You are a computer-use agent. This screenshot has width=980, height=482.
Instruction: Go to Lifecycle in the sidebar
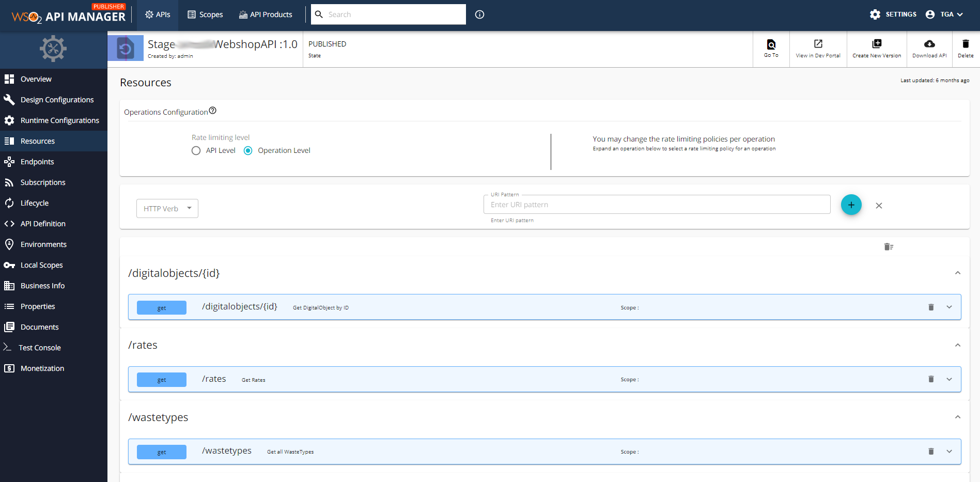[x=35, y=203]
